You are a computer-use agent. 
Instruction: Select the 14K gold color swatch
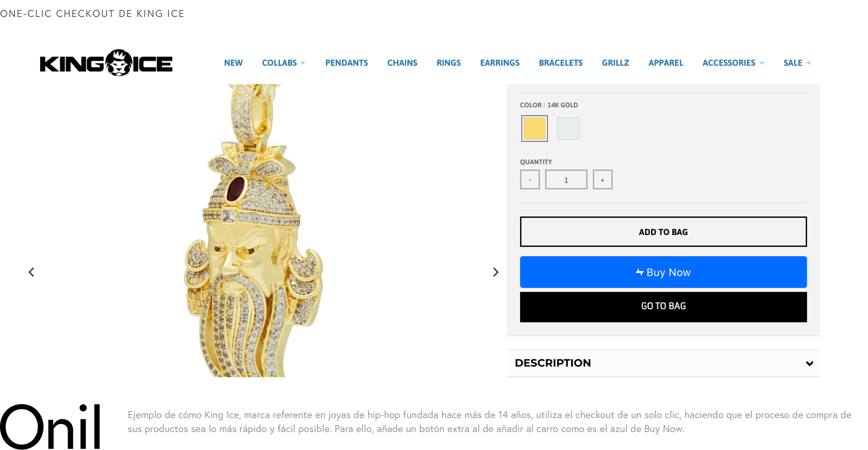coord(534,128)
